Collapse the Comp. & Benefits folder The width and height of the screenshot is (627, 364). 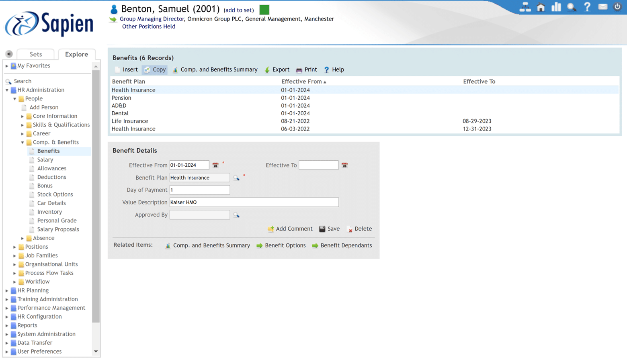coord(23,142)
